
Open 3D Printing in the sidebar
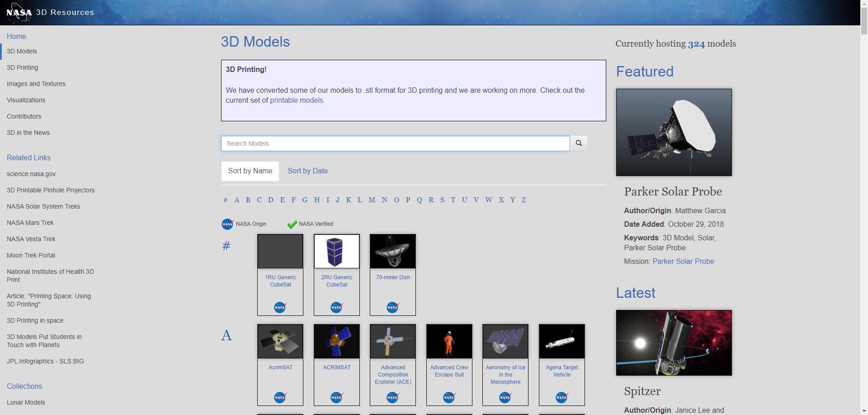point(22,67)
